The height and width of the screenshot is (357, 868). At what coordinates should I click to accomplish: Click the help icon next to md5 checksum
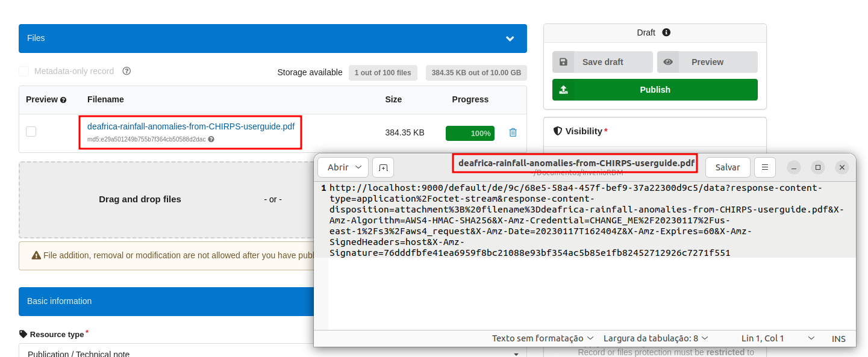click(x=210, y=139)
